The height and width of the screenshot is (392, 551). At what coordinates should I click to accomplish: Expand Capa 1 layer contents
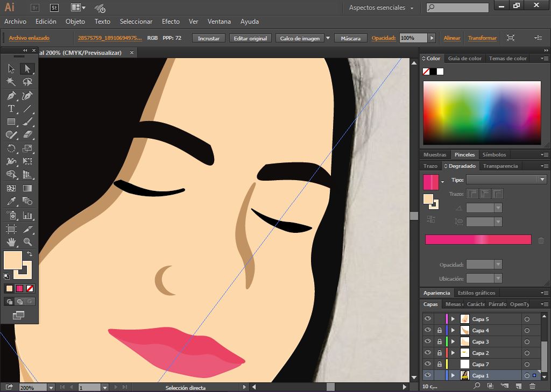tap(453, 375)
